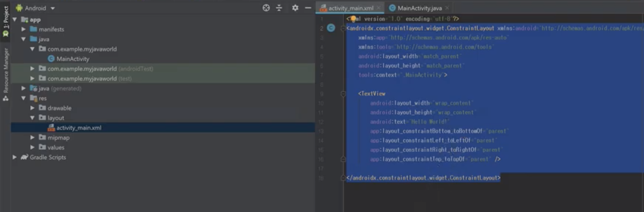This screenshot has height=212, width=644.
Task: Close the MainActivity.java tab
Action: point(447,8)
